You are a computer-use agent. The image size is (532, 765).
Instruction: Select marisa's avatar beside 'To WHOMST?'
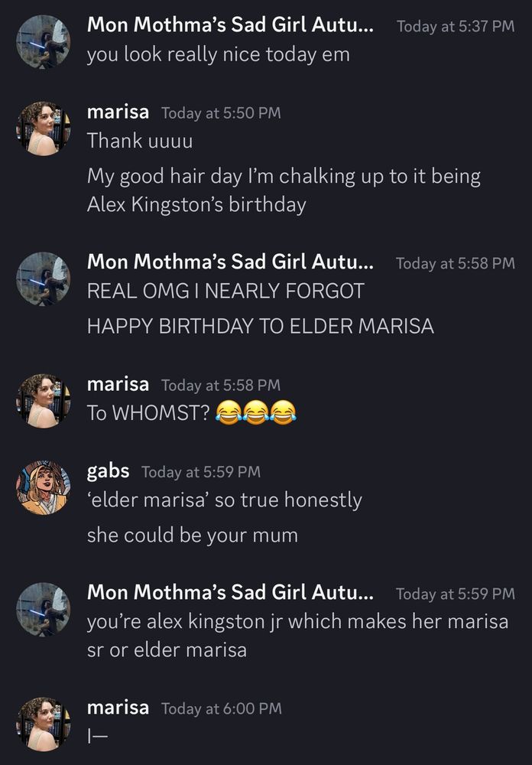[x=43, y=401]
